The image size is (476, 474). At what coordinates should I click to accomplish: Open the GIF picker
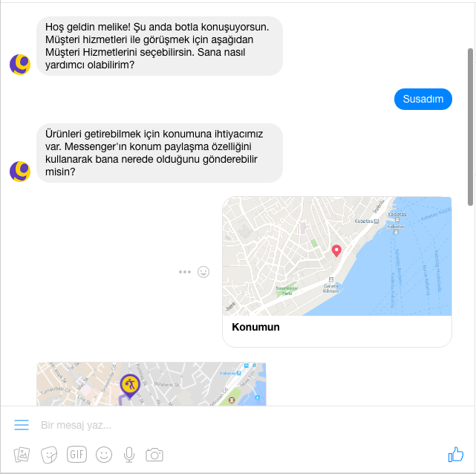pyautogui.click(x=76, y=455)
